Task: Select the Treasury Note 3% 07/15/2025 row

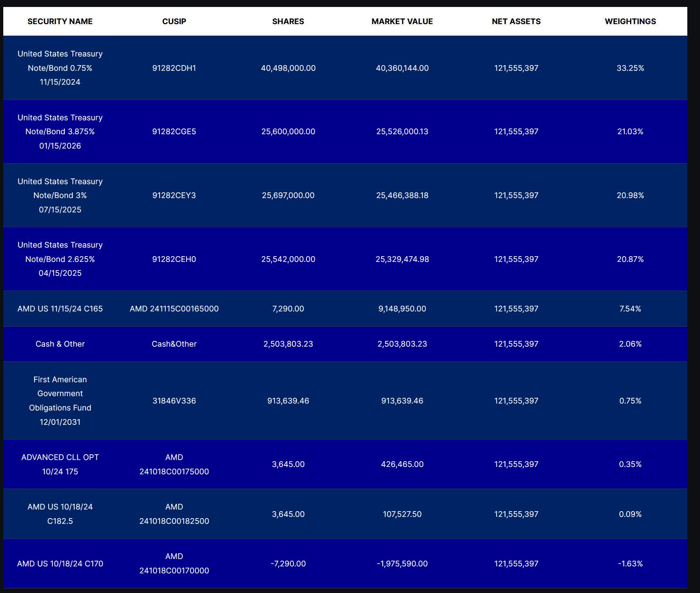Action: 350,195
